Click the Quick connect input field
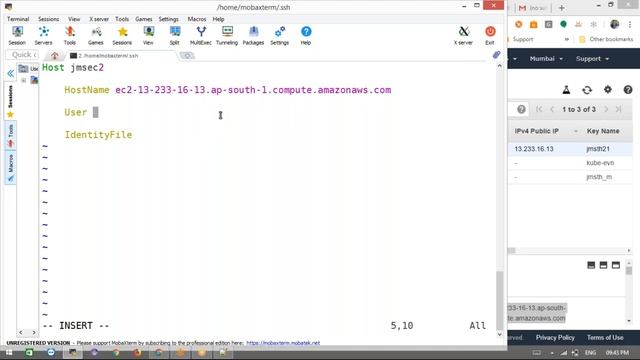Image resolution: width=640 pixels, height=360 pixels. tap(22, 55)
